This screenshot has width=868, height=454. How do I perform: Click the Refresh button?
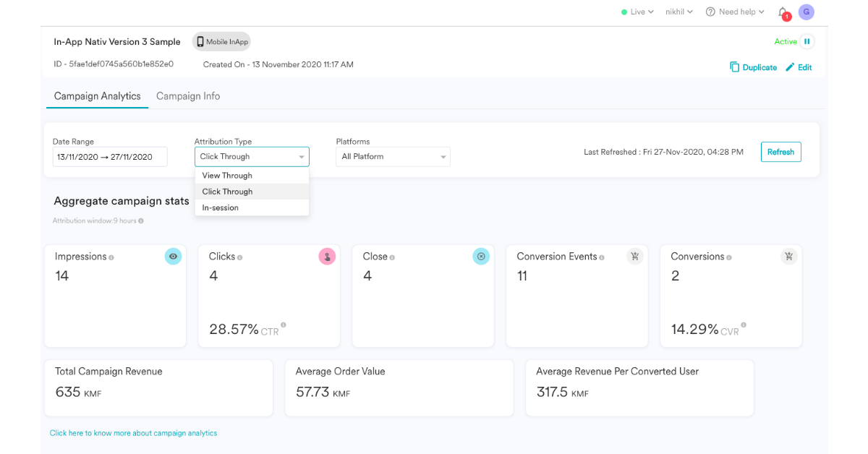pyautogui.click(x=780, y=152)
